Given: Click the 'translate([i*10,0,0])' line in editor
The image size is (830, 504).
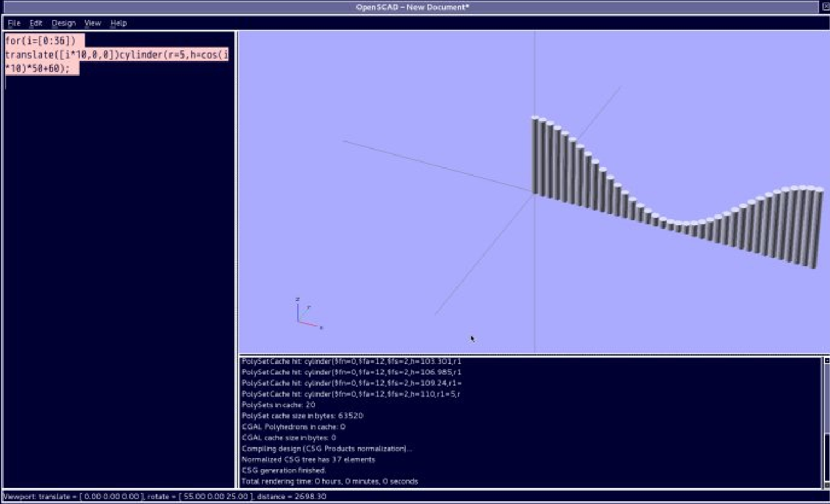Looking at the screenshot, I should [61, 55].
